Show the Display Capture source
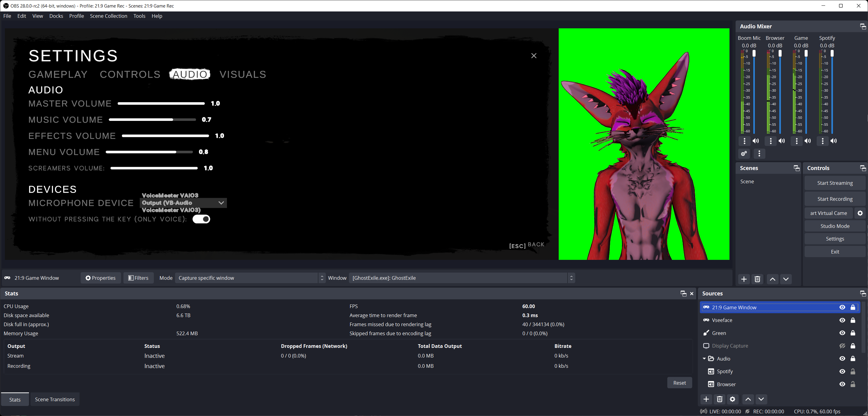 (x=842, y=346)
